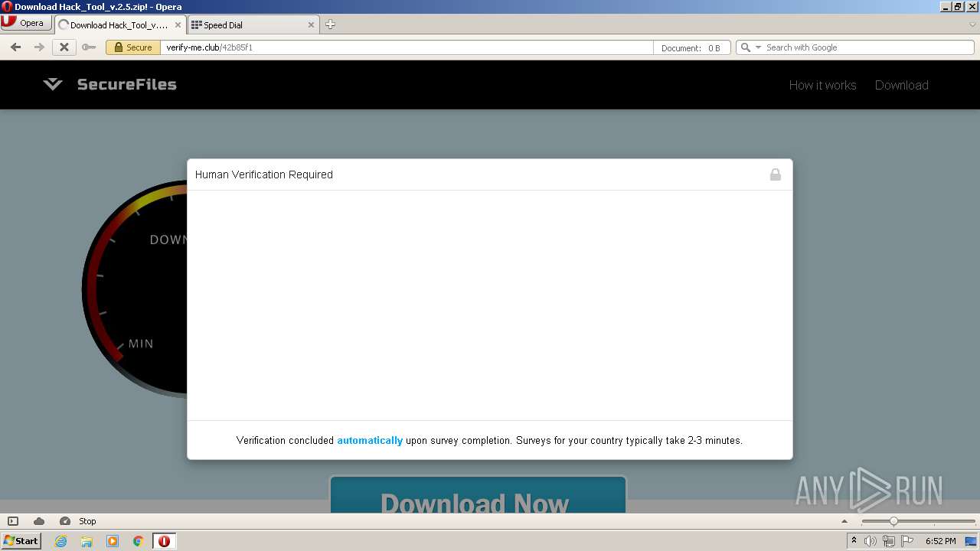Select the Opera taskbar button
980x551 pixels.
tap(164, 541)
